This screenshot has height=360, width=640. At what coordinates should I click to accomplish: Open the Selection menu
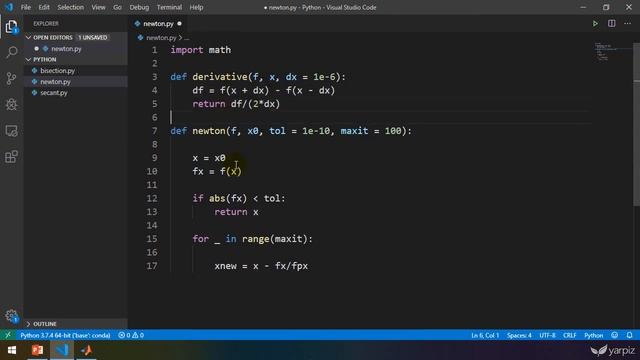[70, 7]
